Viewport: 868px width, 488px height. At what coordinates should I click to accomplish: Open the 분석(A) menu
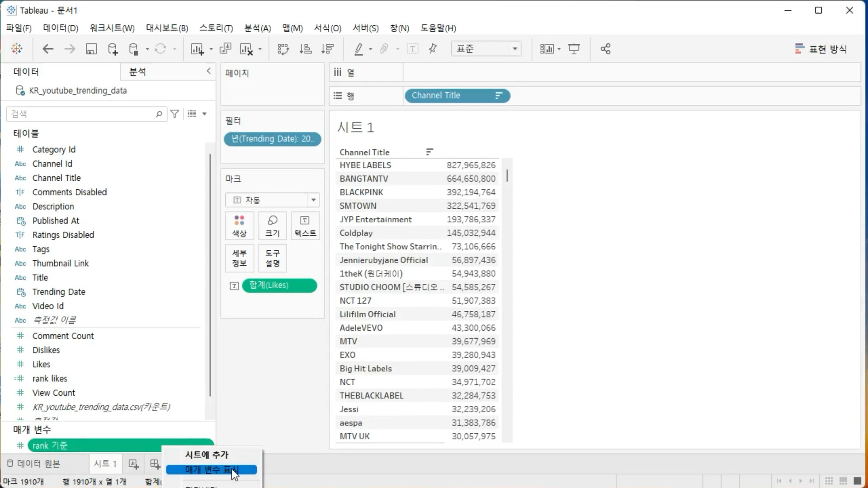pyautogui.click(x=257, y=28)
